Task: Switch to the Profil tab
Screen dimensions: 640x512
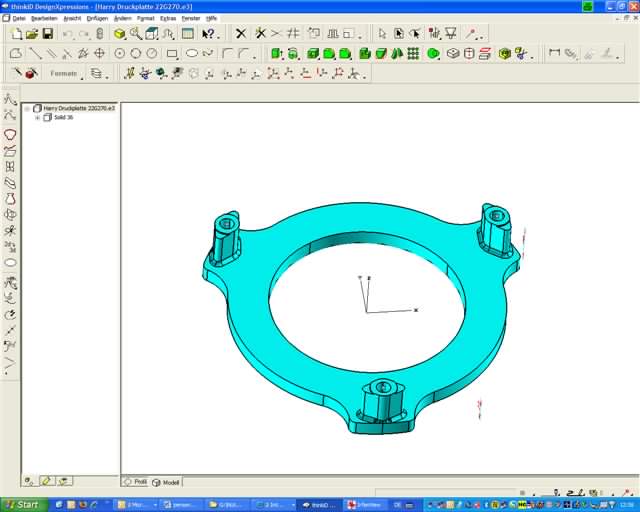Action: pos(135,481)
